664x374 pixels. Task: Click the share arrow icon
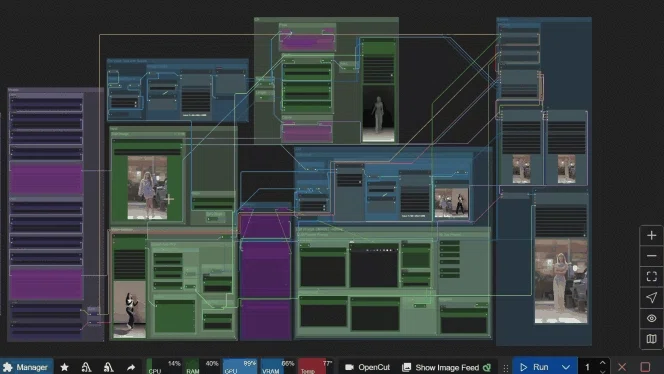click(131, 367)
